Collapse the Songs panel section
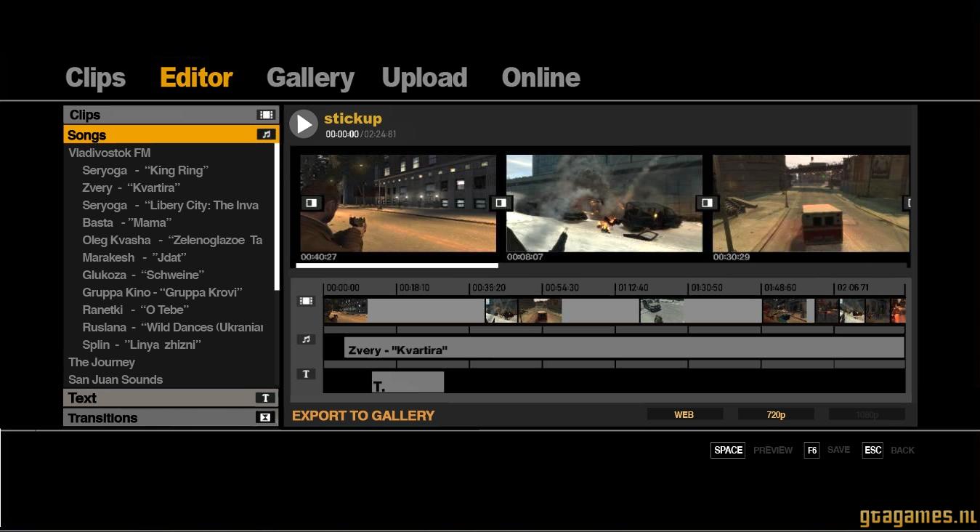This screenshot has width=980, height=532. [171, 134]
